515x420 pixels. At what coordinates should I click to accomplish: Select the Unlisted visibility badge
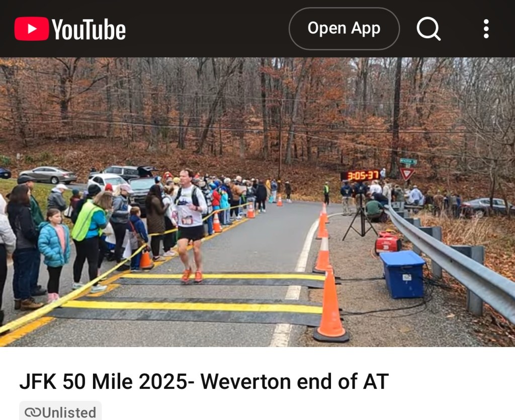pos(60,411)
